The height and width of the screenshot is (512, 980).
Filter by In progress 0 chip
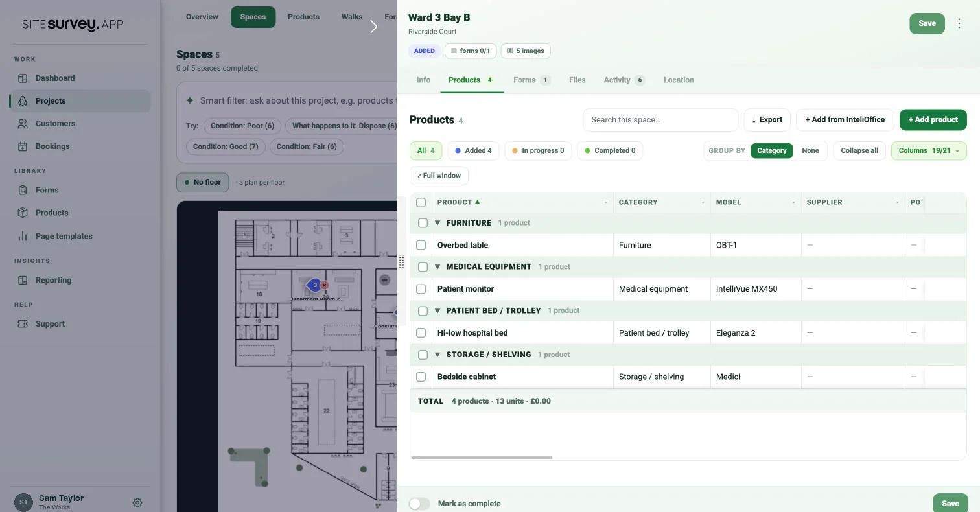coord(538,150)
